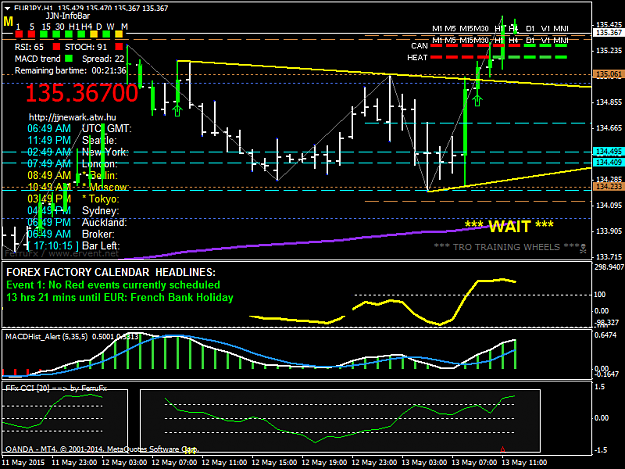Click the 'OANDA - MT4' copyright text

coord(102,449)
